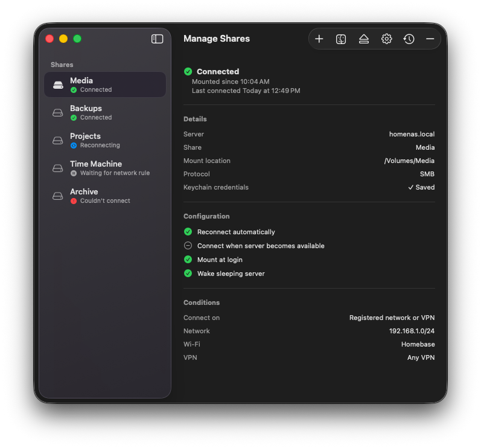Click the homenas.local server value

412,134
